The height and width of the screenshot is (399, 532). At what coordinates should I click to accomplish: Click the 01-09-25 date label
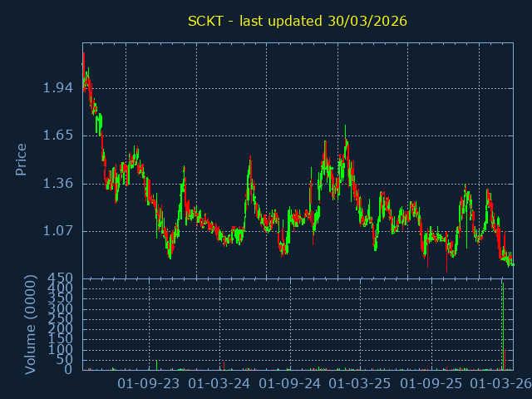431,384
